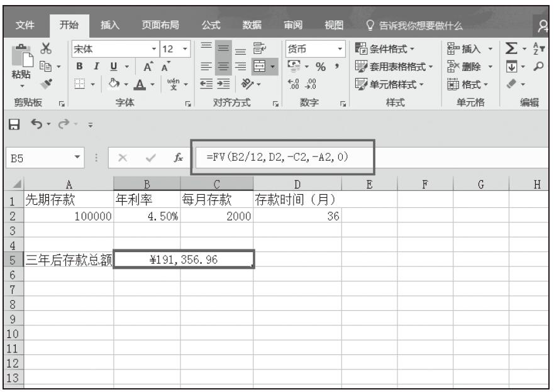This screenshot has height=392, width=554.
Task: Apply percent style with the % icon
Action: (x=319, y=65)
